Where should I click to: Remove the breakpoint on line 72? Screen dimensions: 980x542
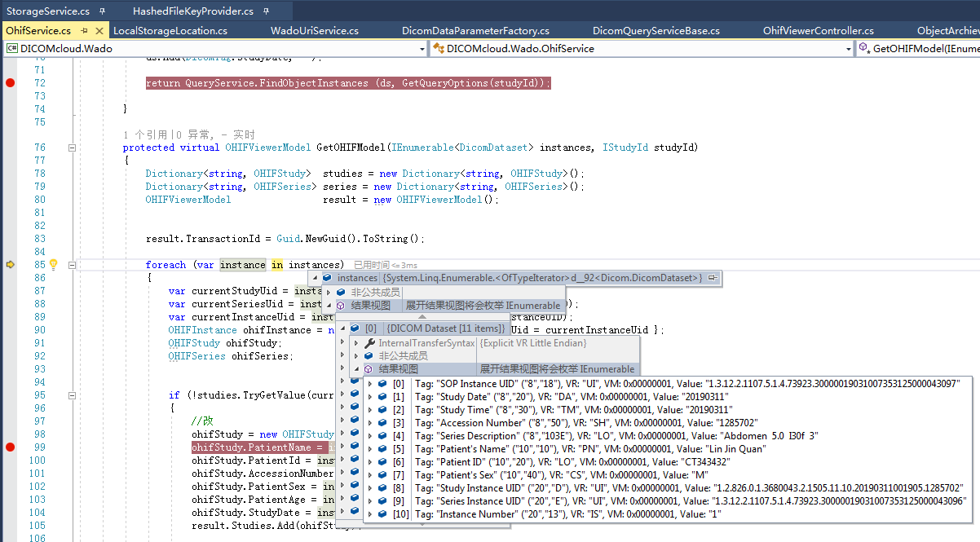11,83
